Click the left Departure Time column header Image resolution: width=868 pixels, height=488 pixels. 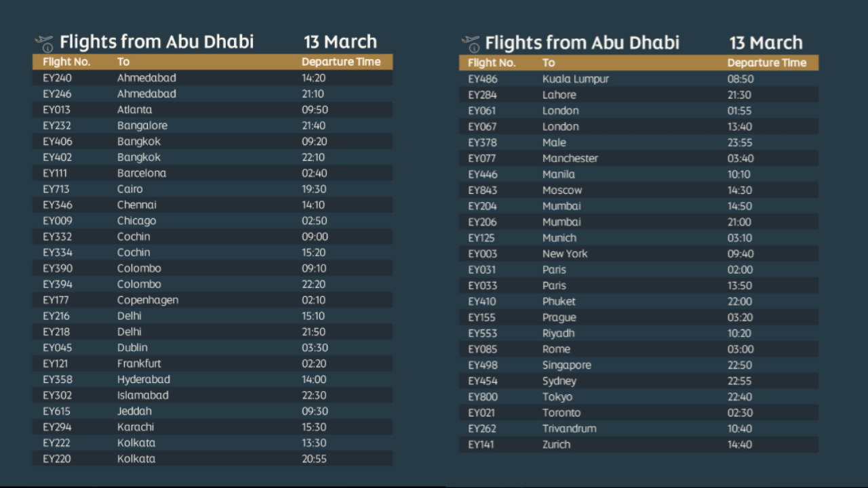pyautogui.click(x=340, y=62)
